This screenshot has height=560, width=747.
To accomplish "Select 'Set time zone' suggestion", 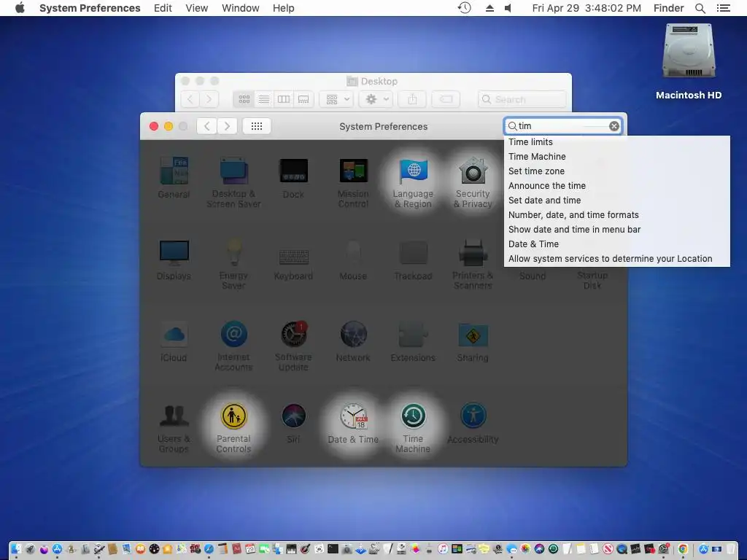I will point(616,171).
